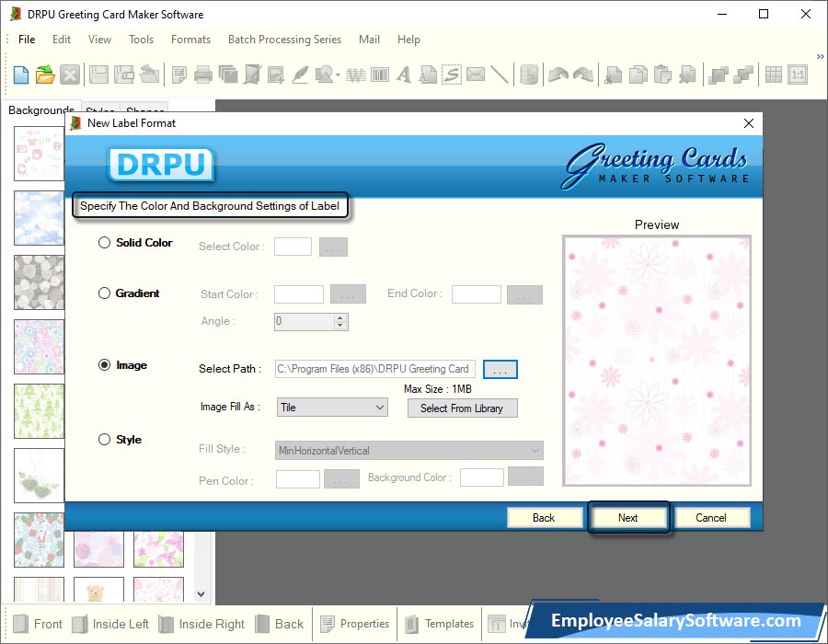Screen dimensions: 828x644
Task: Click the grid view toolbar icon
Action: [x=773, y=75]
